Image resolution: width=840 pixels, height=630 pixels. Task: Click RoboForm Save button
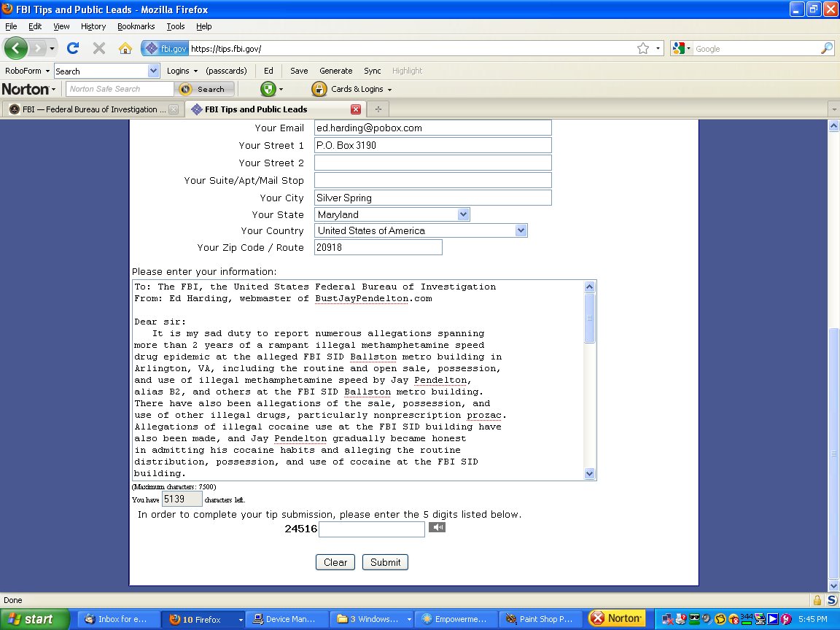coord(299,71)
